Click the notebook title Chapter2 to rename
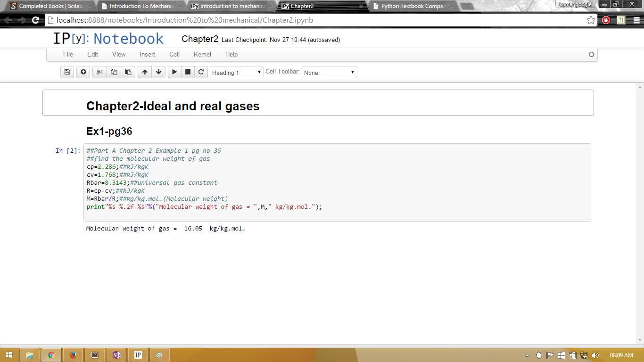This screenshot has width=644, height=362. [200, 39]
